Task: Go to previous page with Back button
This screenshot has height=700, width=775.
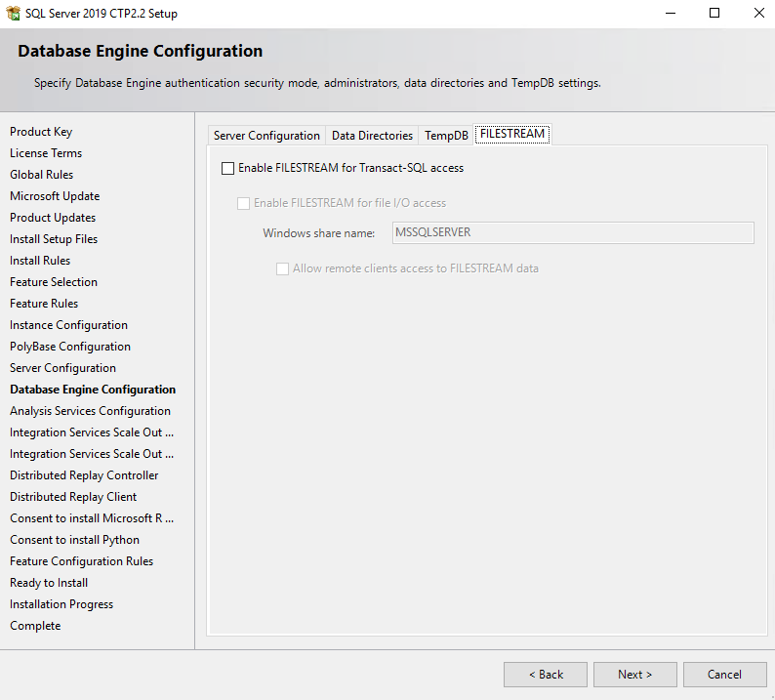Action: coord(546,675)
